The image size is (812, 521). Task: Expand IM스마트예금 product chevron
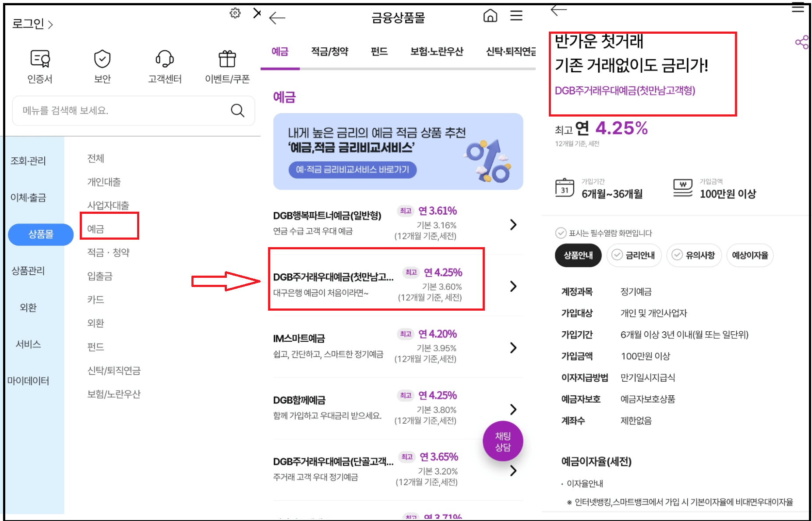513,347
